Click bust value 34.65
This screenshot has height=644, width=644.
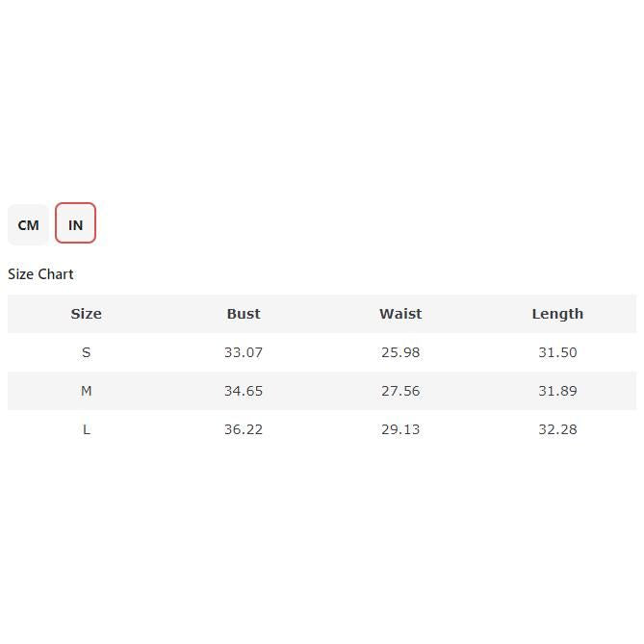point(244,391)
